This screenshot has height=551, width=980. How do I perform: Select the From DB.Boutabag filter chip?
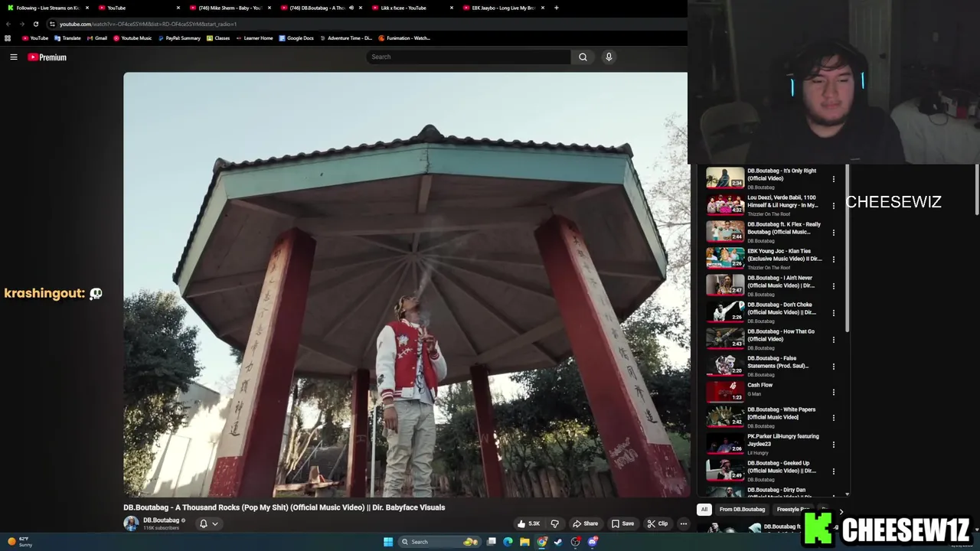coord(742,509)
